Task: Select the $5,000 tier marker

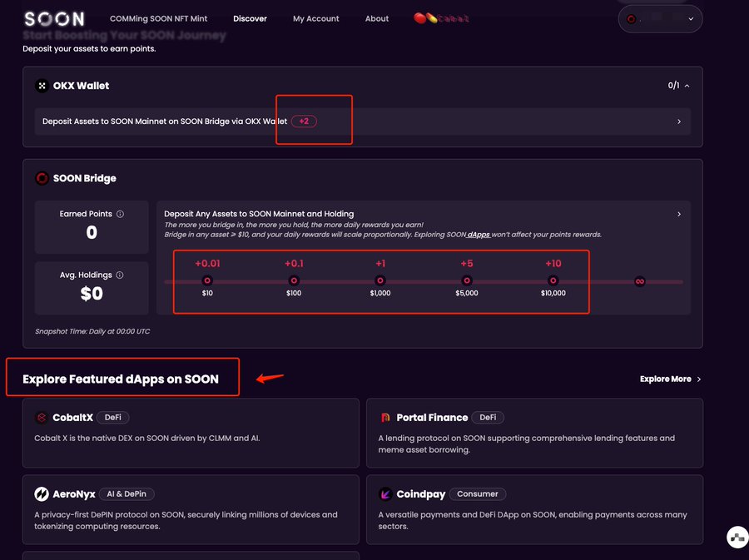Action: [x=467, y=280]
